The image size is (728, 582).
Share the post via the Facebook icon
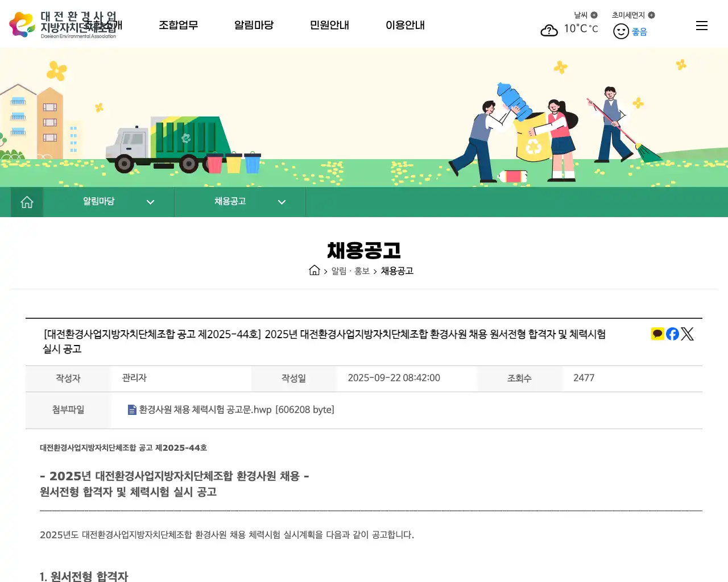[x=672, y=334]
